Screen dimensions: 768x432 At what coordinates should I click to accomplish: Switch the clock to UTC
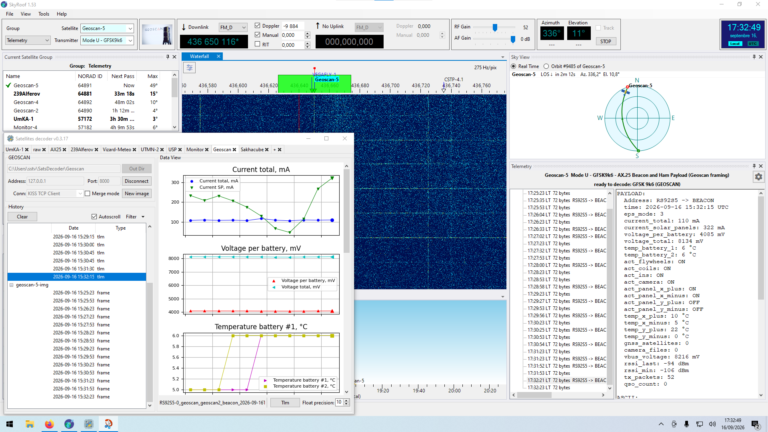pyautogui.click(x=753, y=44)
